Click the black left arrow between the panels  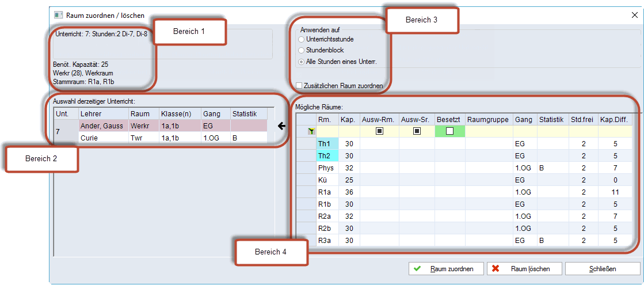coord(281,126)
